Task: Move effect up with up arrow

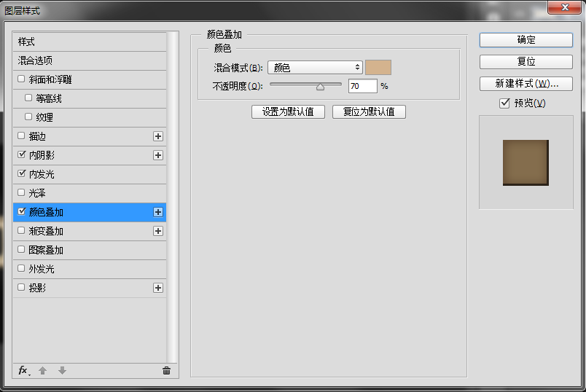Action: [x=42, y=370]
